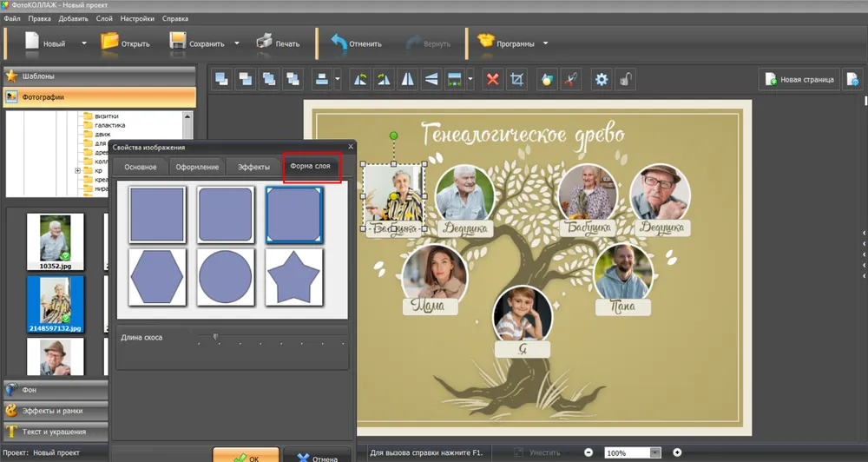Open the Слой menu
Image resolution: width=868 pixels, height=462 pixels.
click(103, 18)
